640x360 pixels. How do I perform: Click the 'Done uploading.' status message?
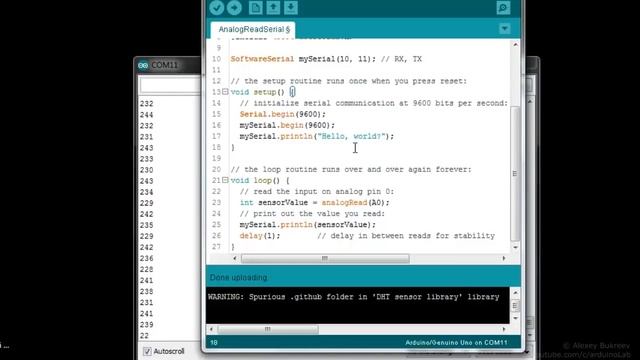click(239, 278)
